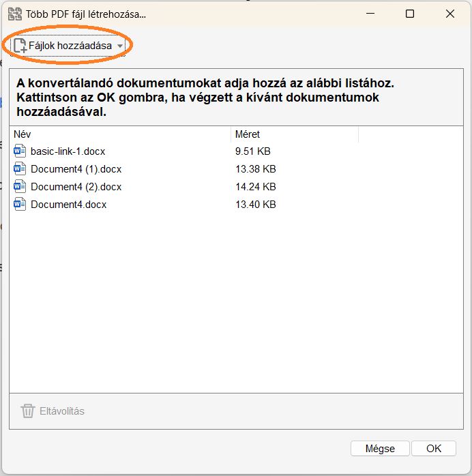472x476 pixels.
Task: Click the Word icon for Document4.docx
Action: coord(20,205)
